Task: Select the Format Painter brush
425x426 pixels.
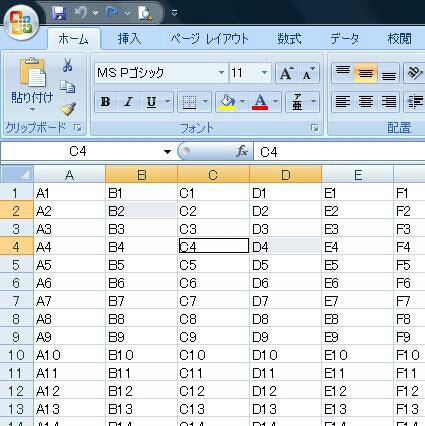Action: (68, 109)
